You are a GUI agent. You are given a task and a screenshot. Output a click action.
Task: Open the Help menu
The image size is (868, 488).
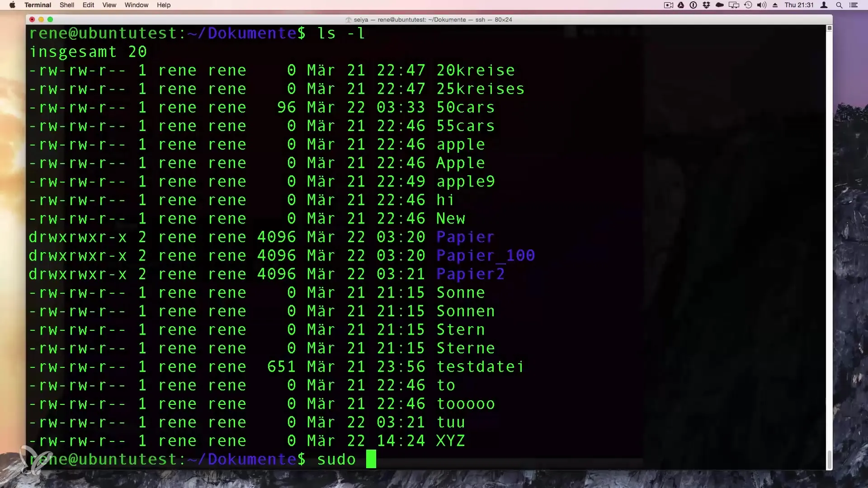164,5
